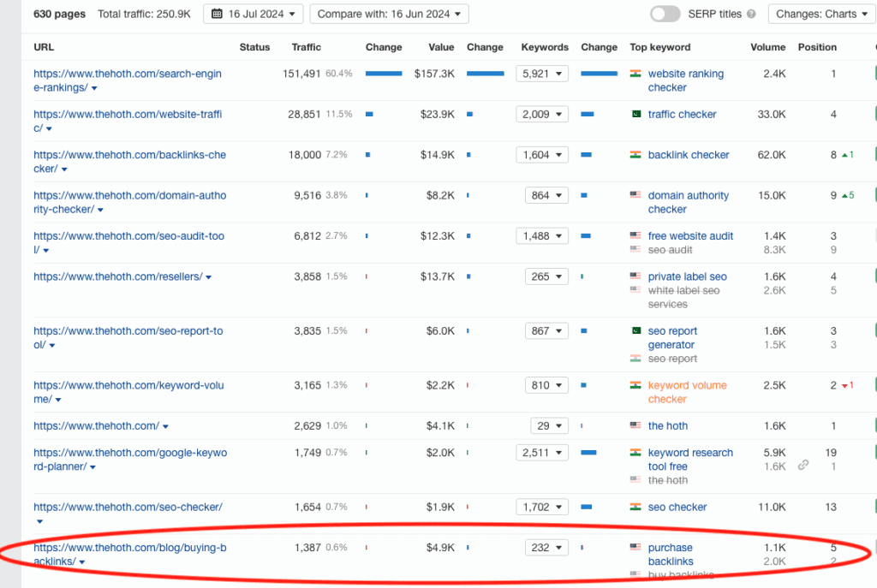Click the SERP titles help icon
The image size is (877, 588).
pyautogui.click(x=751, y=15)
